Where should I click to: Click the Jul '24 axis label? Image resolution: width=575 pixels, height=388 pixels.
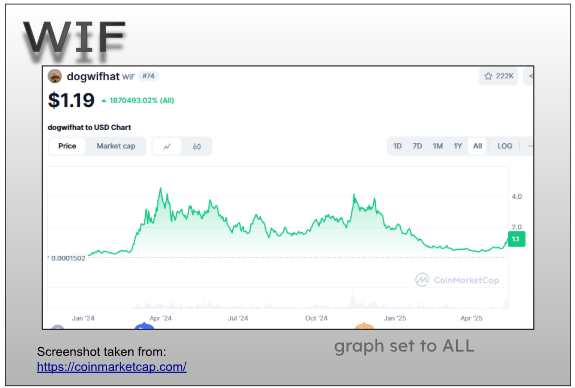tap(238, 318)
